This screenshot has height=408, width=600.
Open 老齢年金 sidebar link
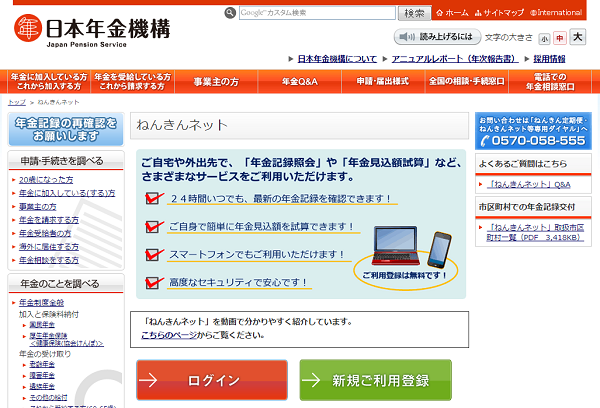point(42,364)
